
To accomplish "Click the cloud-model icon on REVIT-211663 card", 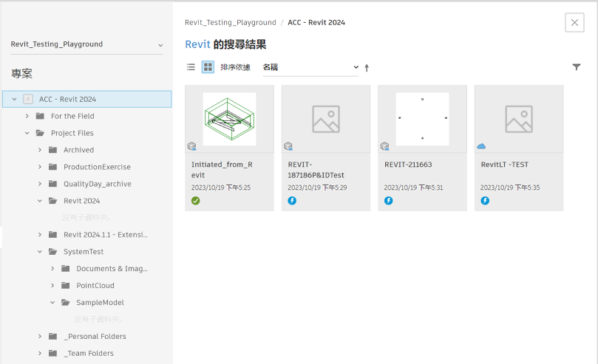I will pos(385,146).
